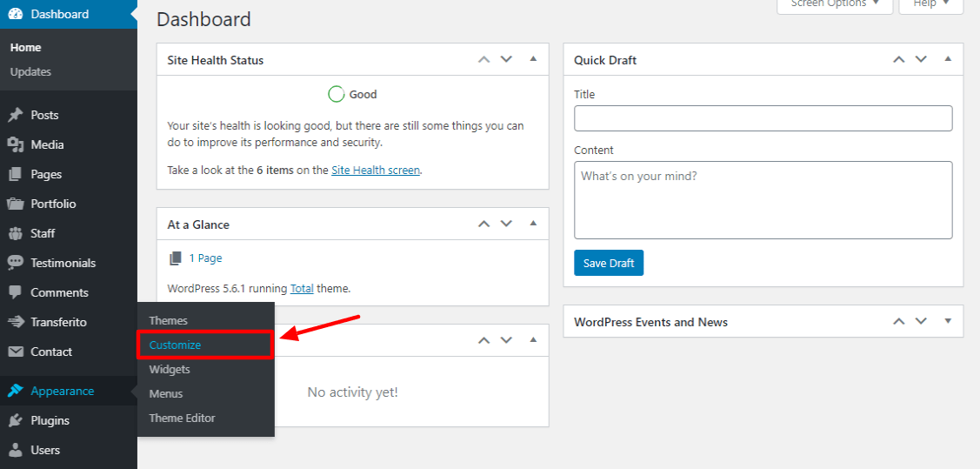Toggle the Quick Draft panel closed
980x469 pixels.
[948, 59]
